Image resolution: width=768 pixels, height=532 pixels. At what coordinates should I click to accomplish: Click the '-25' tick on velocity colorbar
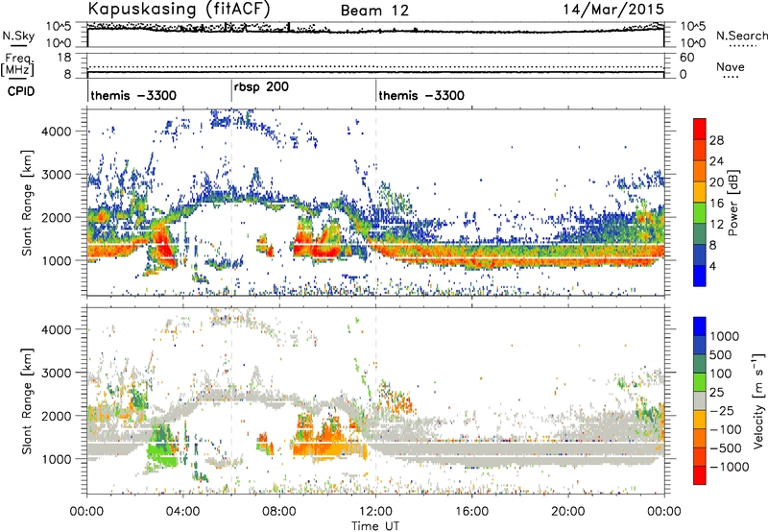point(722,410)
